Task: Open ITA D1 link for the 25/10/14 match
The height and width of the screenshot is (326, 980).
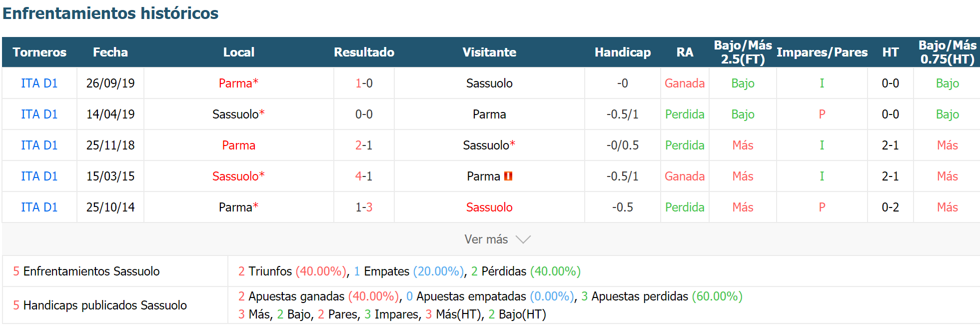Action: point(39,207)
